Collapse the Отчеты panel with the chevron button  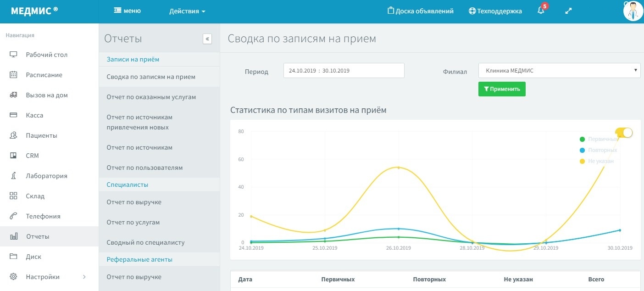pos(207,39)
